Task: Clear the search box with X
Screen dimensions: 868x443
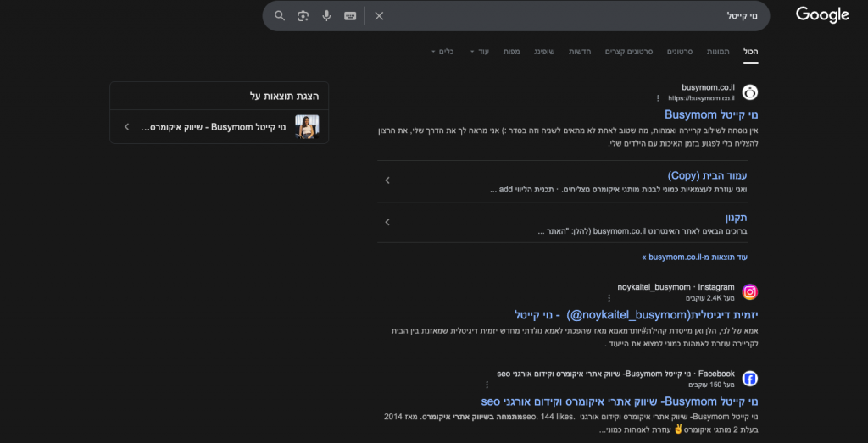Action: coord(379,16)
